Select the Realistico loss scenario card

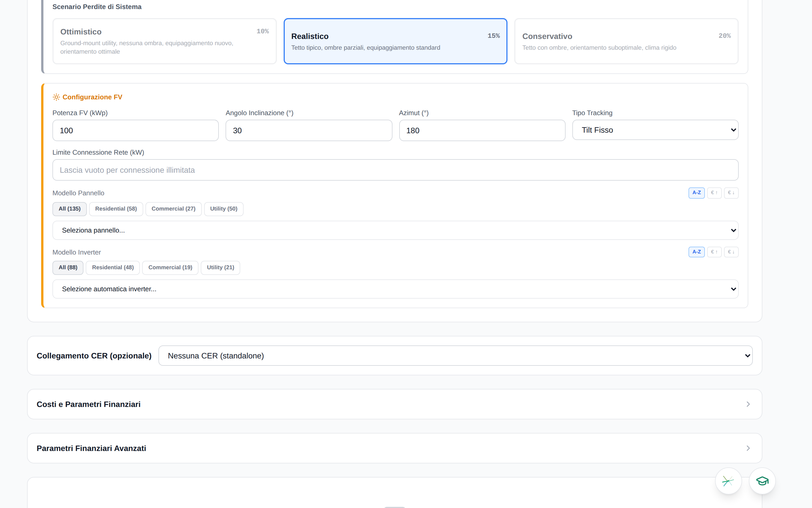395,41
